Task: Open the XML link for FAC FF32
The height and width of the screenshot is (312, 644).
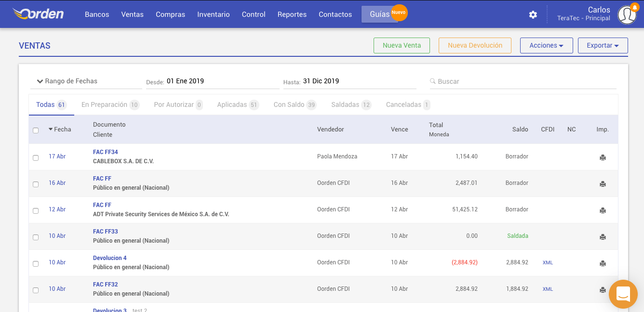Action: point(548,289)
